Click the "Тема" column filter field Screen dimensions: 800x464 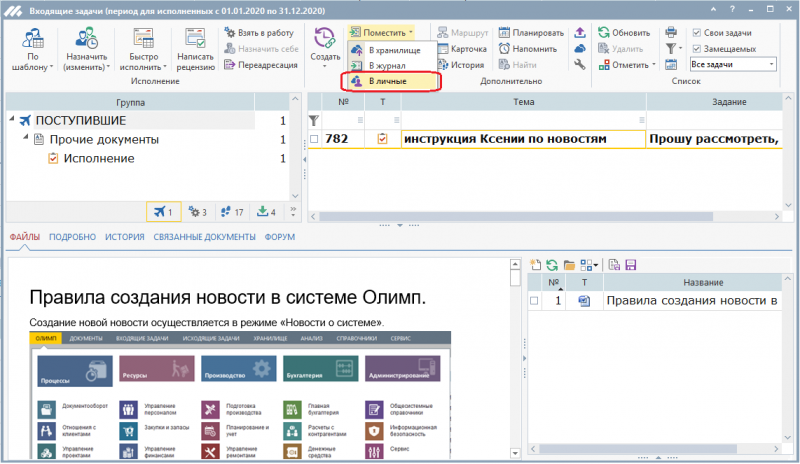(523, 120)
